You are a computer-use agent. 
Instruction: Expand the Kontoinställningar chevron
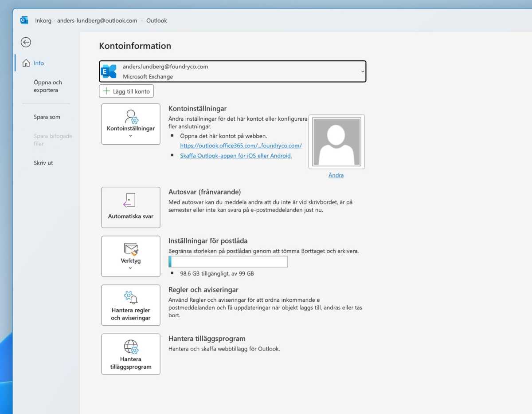131,136
